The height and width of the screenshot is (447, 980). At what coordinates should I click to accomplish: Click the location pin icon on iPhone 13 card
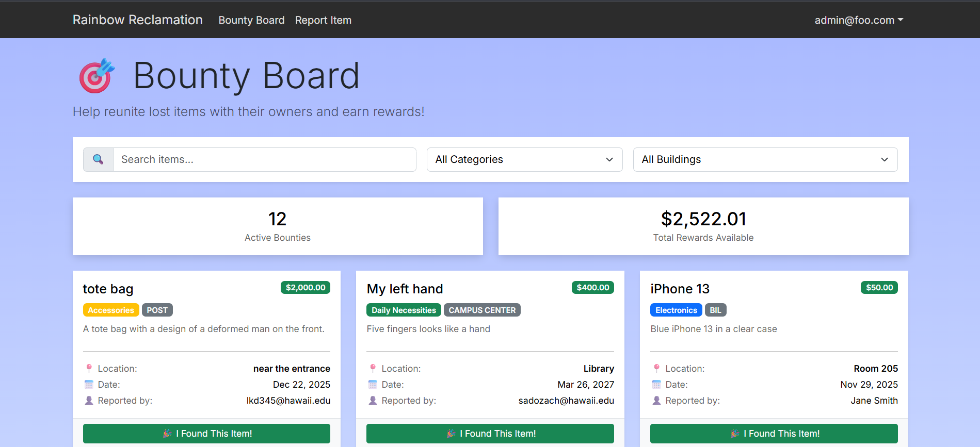(x=656, y=368)
